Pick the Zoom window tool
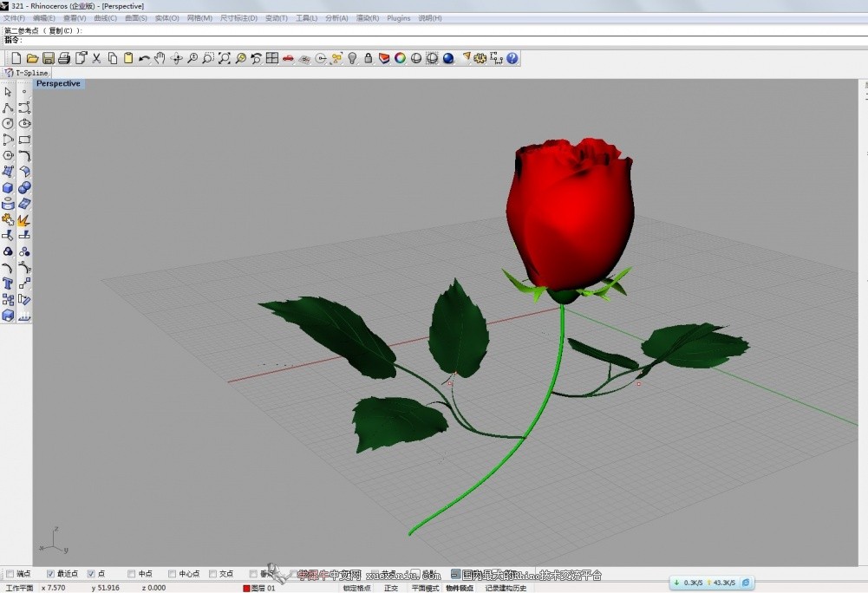The height and width of the screenshot is (593, 868). (x=209, y=58)
